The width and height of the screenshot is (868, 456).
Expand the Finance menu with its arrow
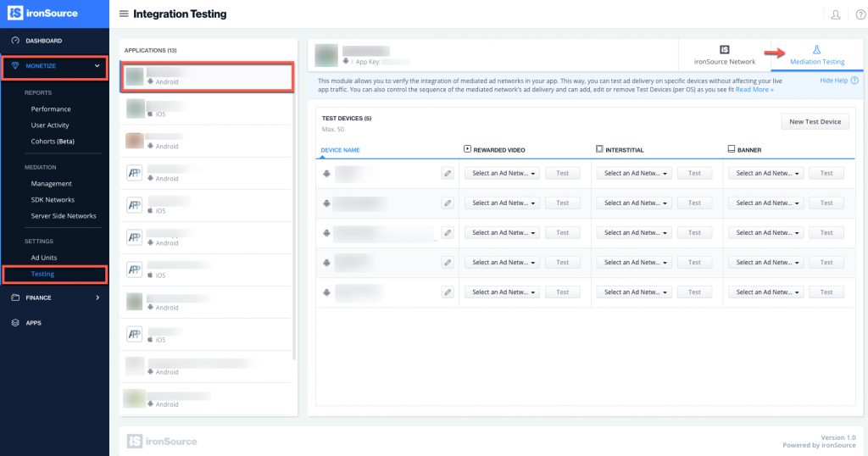tap(98, 298)
